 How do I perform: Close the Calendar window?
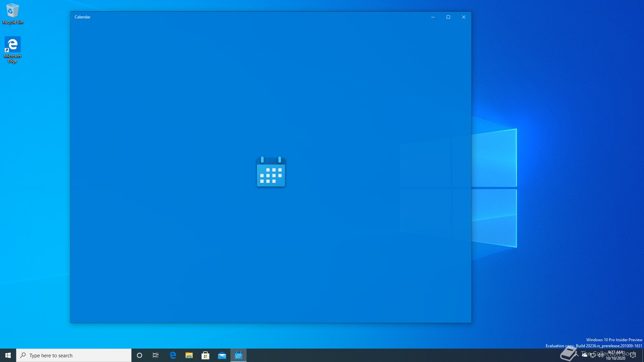(x=464, y=17)
